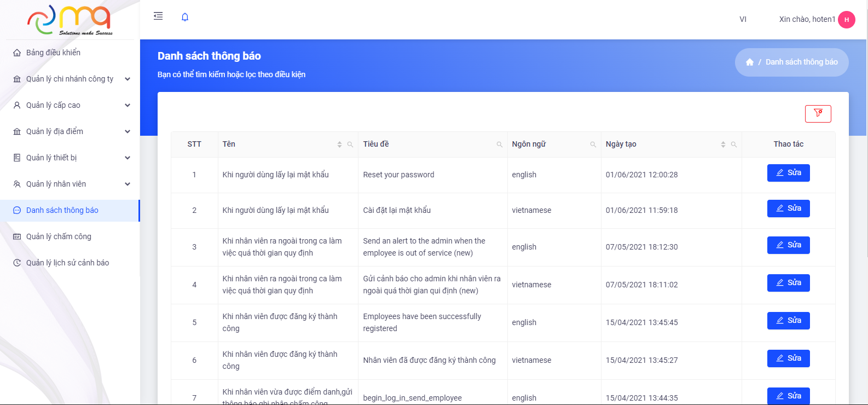Screen dimensions: 868x405
Task: Collapse the sidebar using the menu fold icon
Action: click(158, 16)
